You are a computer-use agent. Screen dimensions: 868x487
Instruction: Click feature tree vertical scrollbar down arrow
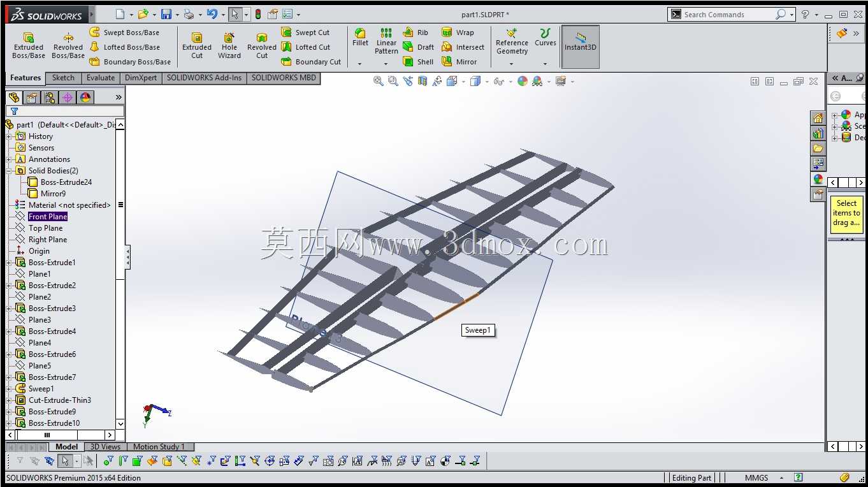(120, 423)
